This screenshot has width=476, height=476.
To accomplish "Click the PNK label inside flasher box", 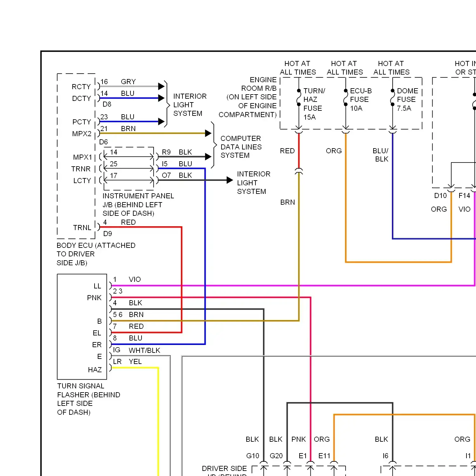I will [x=94, y=298].
